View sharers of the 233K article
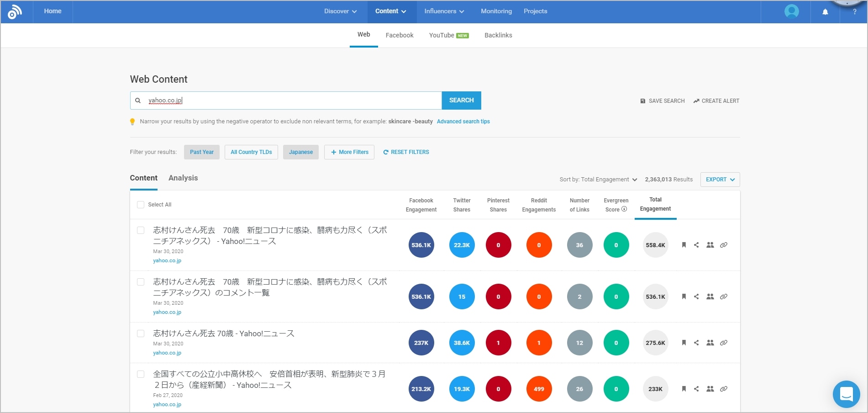This screenshot has height=413, width=868. coord(710,389)
